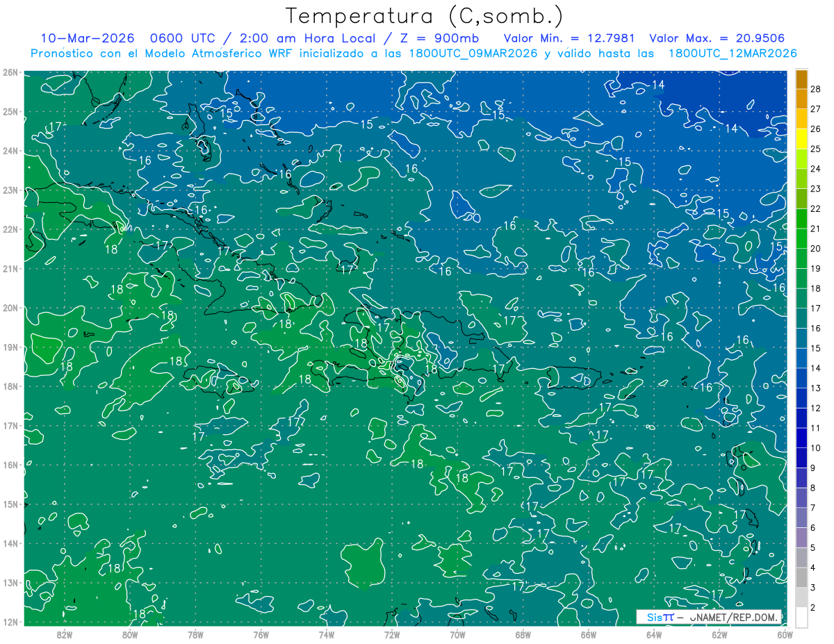Click the "14N" latitude label
Image resolution: width=834 pixels, height=644 pixels.
pos(10,543)
